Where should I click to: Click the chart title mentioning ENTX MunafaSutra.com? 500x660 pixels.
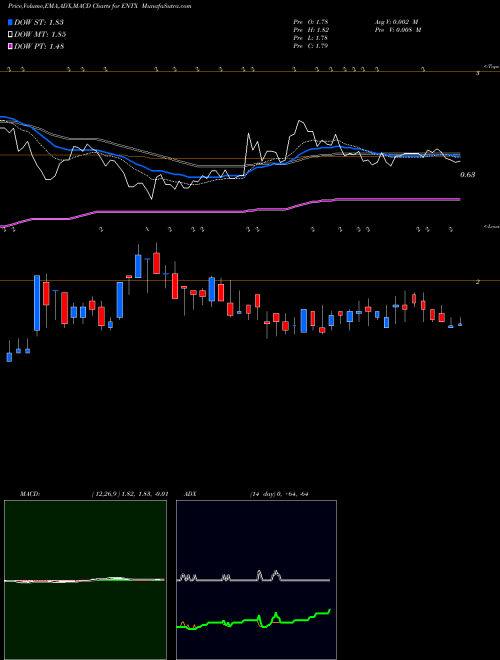click(x=99, y=6)
